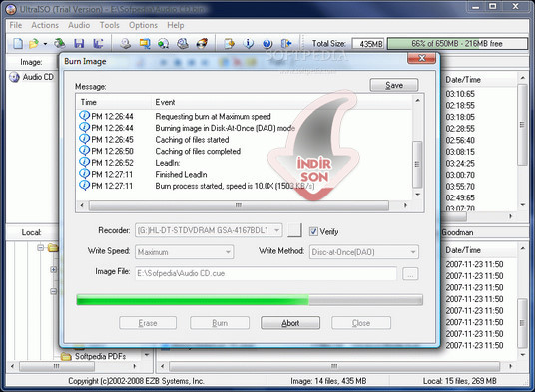Open the Recorder drive dropdown
Screen dimensions: 535x392
[277, 230]
